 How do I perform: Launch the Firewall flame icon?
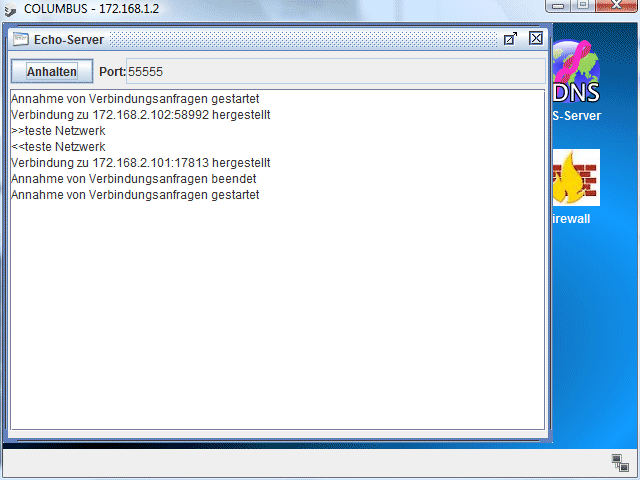click(576, 178)
